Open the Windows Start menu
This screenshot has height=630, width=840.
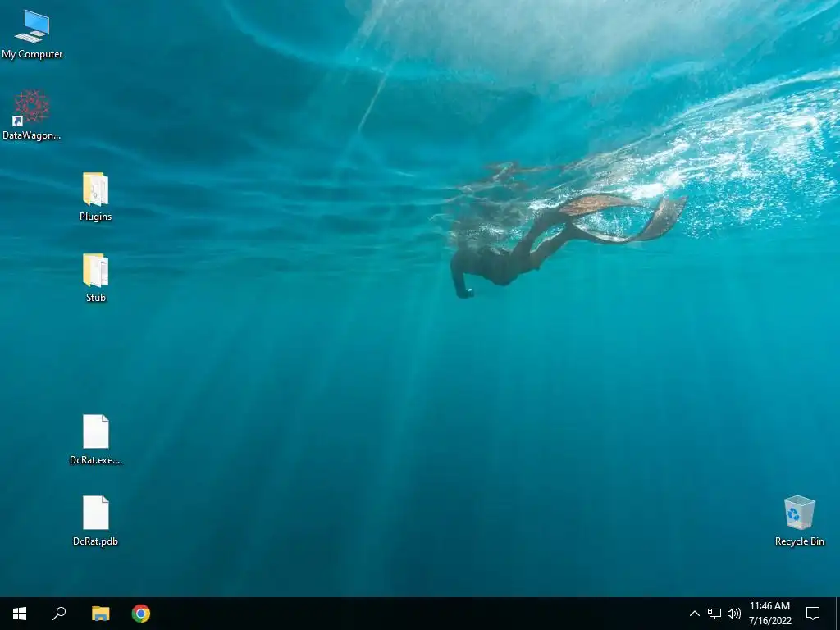click(x=20, y=614)
